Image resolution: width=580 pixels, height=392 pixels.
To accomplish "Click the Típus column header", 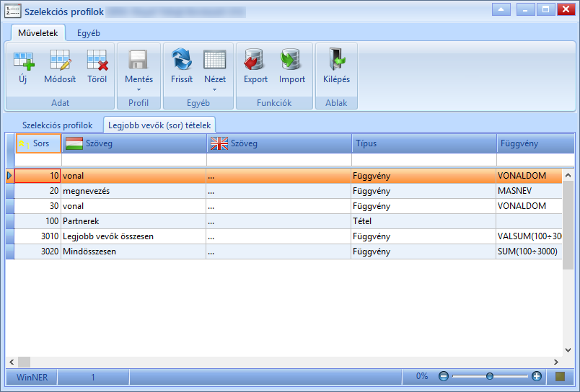I will point(424,143).
